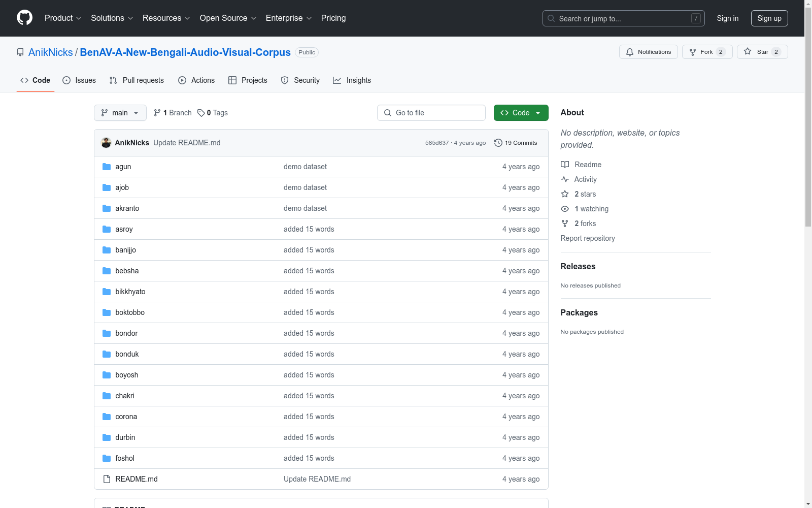Focus the Go to file input

[431, 113]
